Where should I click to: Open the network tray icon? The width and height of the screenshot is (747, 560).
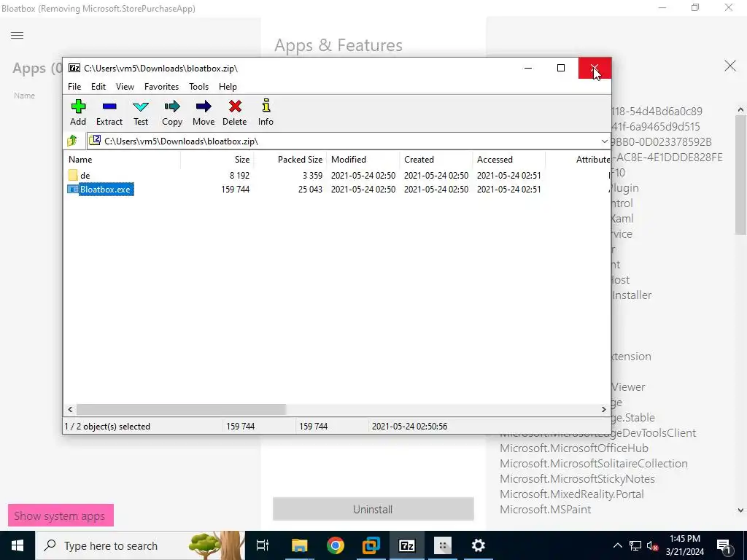click(x=635, y=545)
